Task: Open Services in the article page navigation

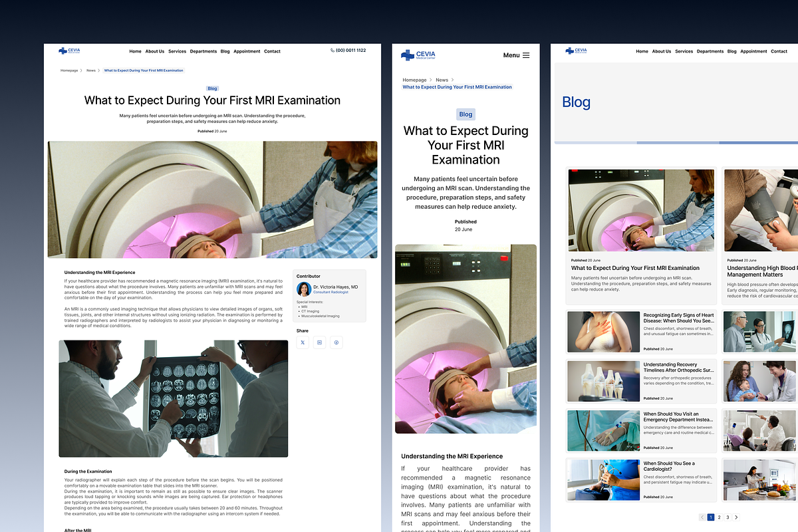Action: [177, 51]
